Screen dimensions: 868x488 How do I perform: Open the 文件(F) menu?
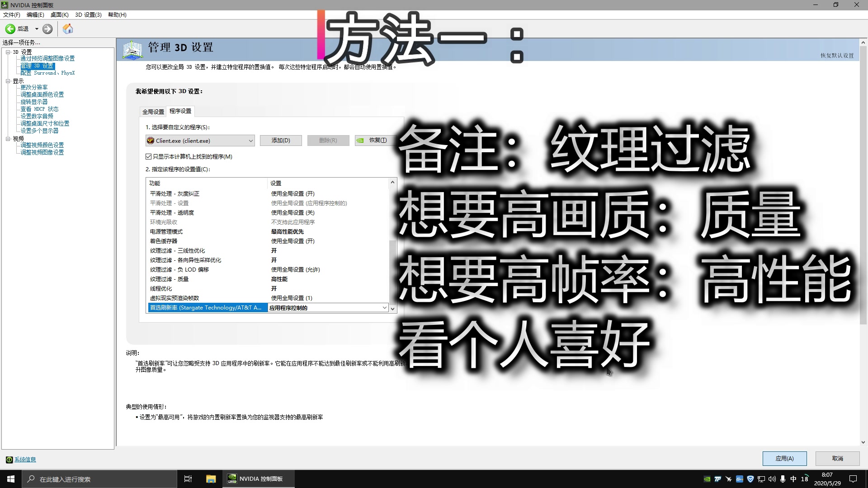tap(12, 14)
